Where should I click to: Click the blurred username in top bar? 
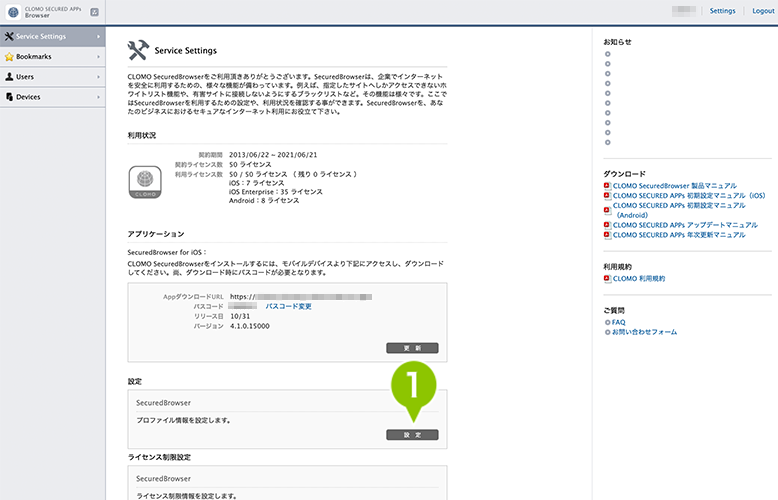tap(684, 11)
